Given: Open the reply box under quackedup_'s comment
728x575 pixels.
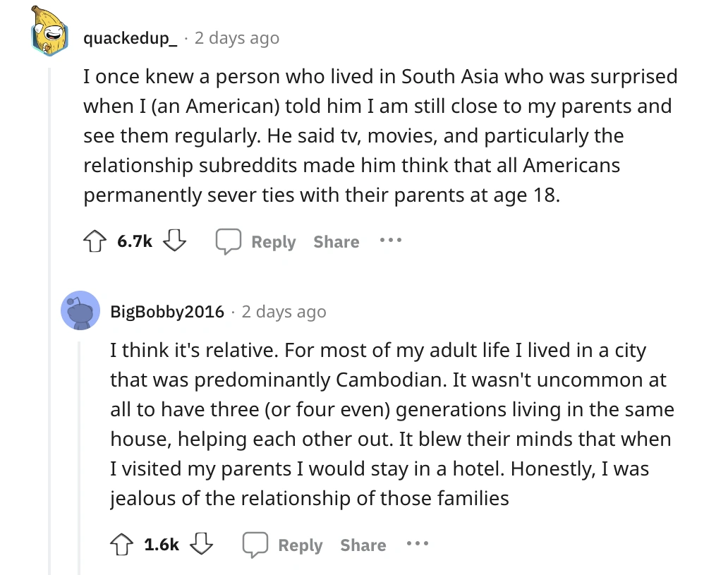Looking at the screenshot, I should [273, 241].
